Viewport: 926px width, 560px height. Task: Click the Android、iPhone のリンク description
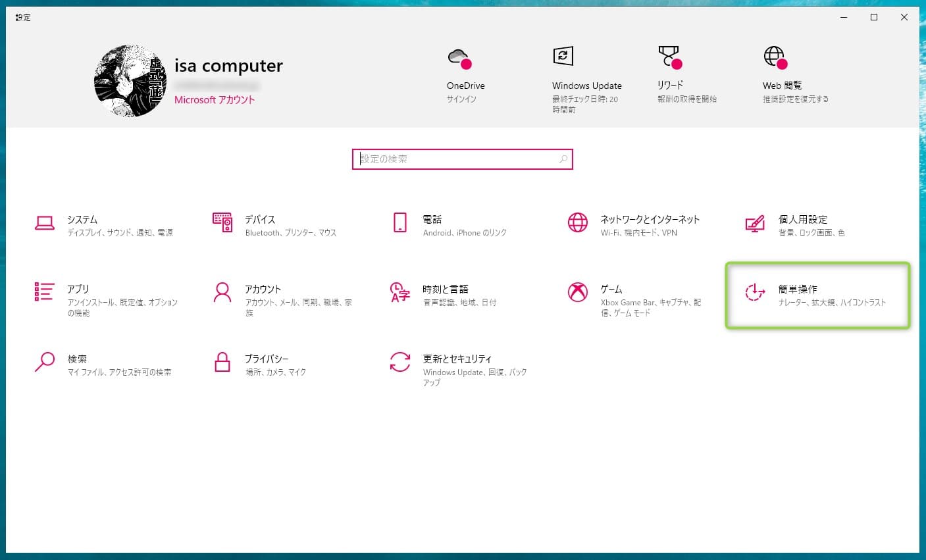click(465, 233)
